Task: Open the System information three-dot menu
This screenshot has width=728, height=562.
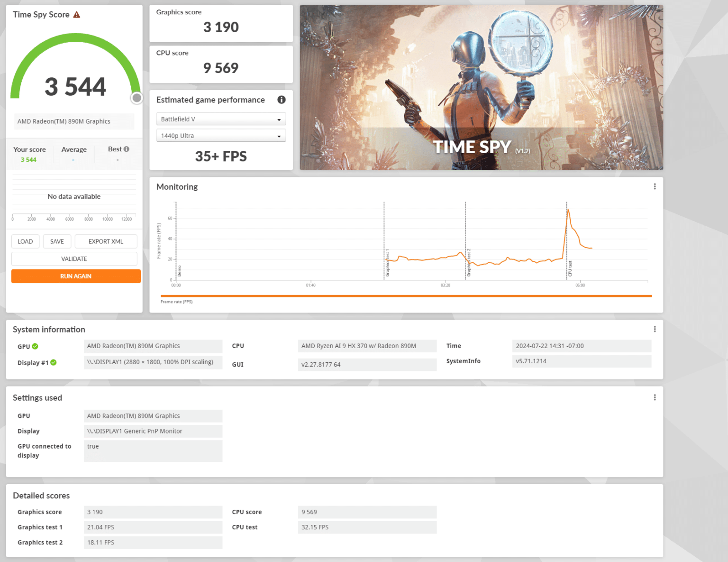Action: (x=655, y=329)
